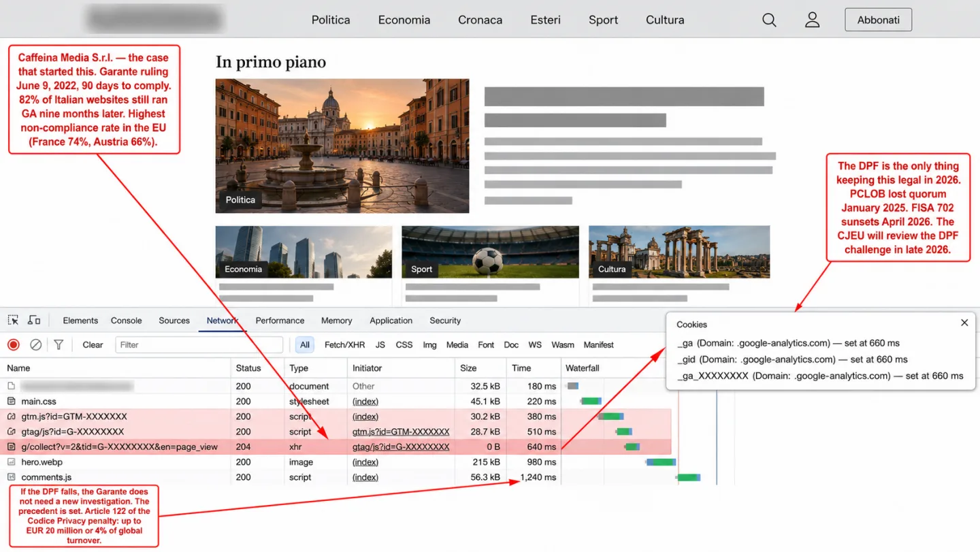Sort by the Name column header
This screenshot has width=980, height=552.
(x=18, y=368)
